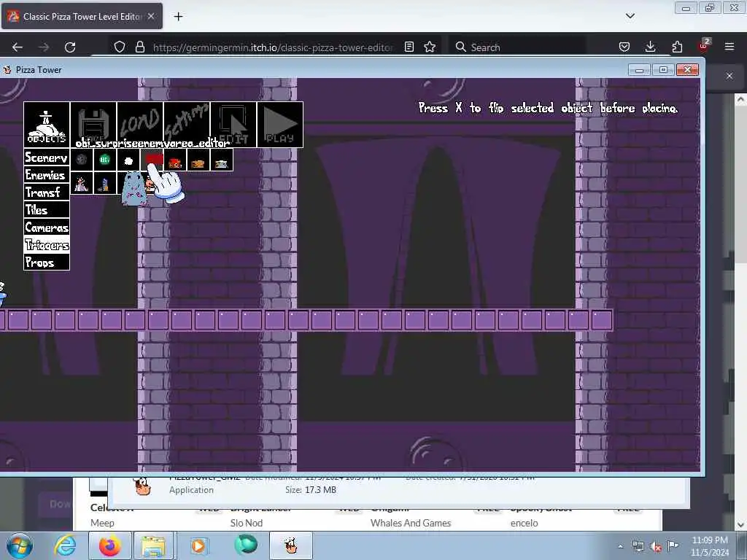Save to Pocket from the toolbar
The width and height of the screenshot is (747, 560).
(624, 47)
